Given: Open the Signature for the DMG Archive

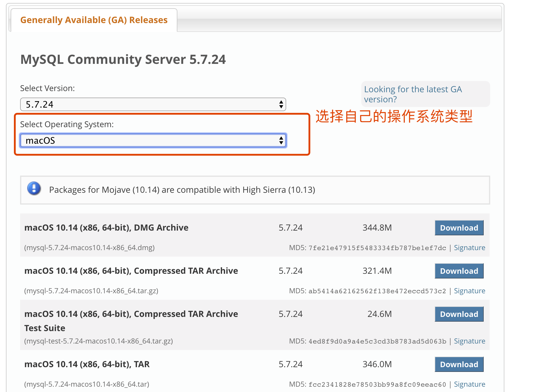Looking at the screenshot, I should [x=469, y=247].
